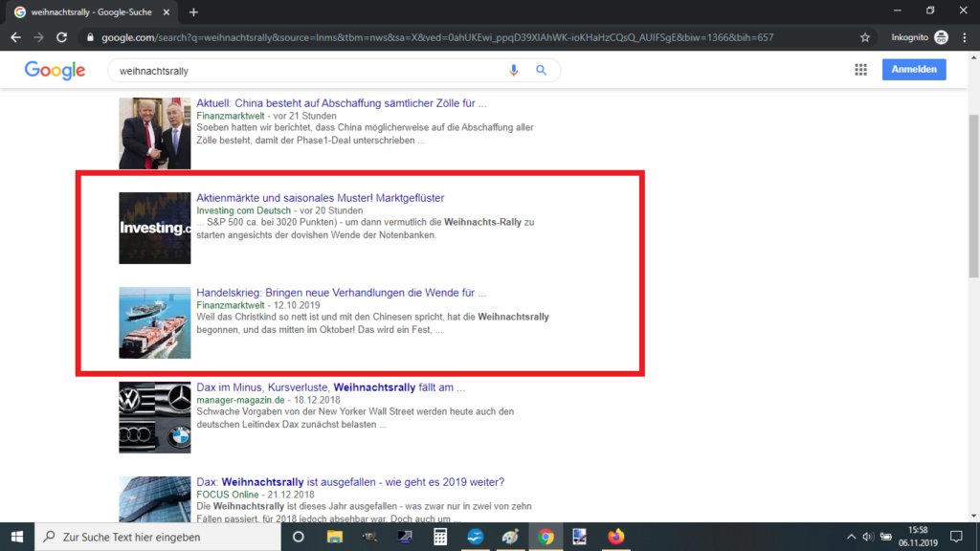Click the Investing.com thumbnail

(155, 228)
